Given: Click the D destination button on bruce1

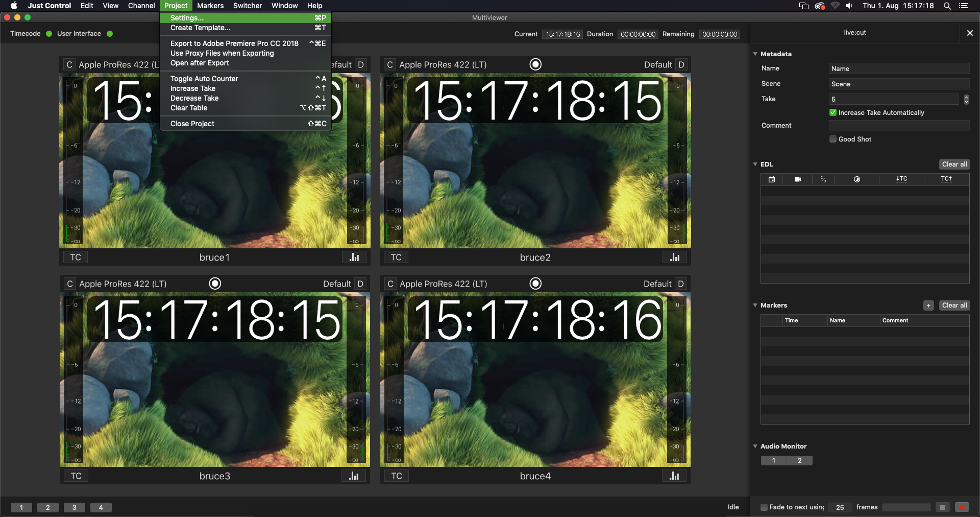Looking at the screenshot, I should (x=361, y=65).
